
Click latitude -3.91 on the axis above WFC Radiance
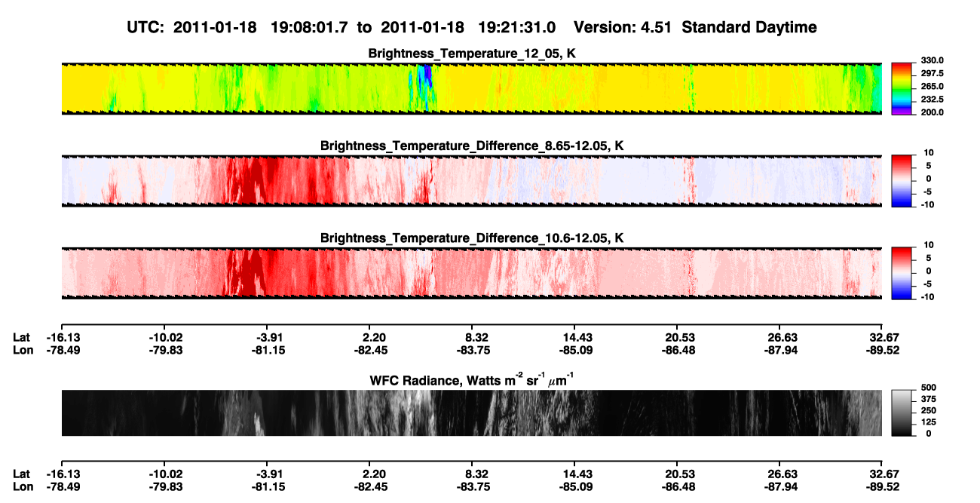[270, 337]
